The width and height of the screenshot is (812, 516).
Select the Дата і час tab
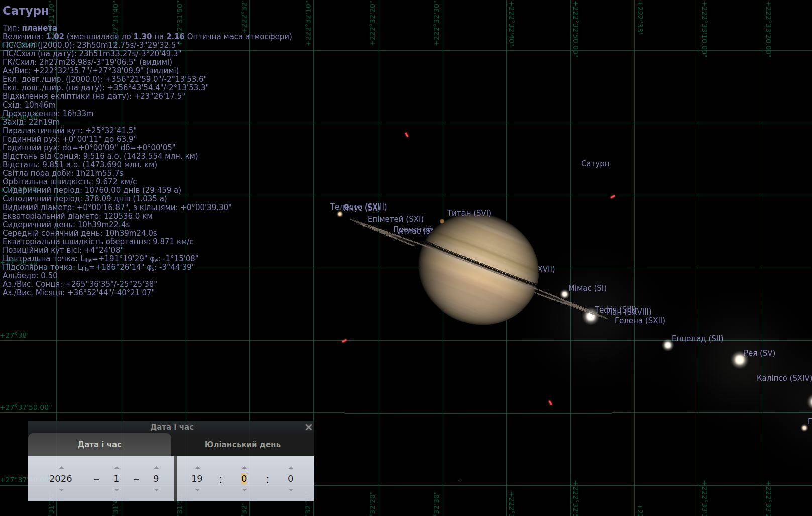point(99,445)
